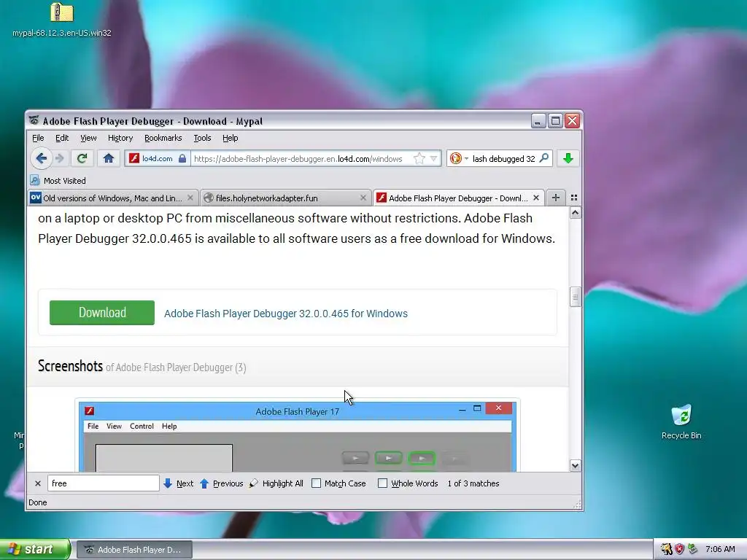Screen dimensions: 747x560
Task: Click the Screenshots heading
Action: [70, 366]
